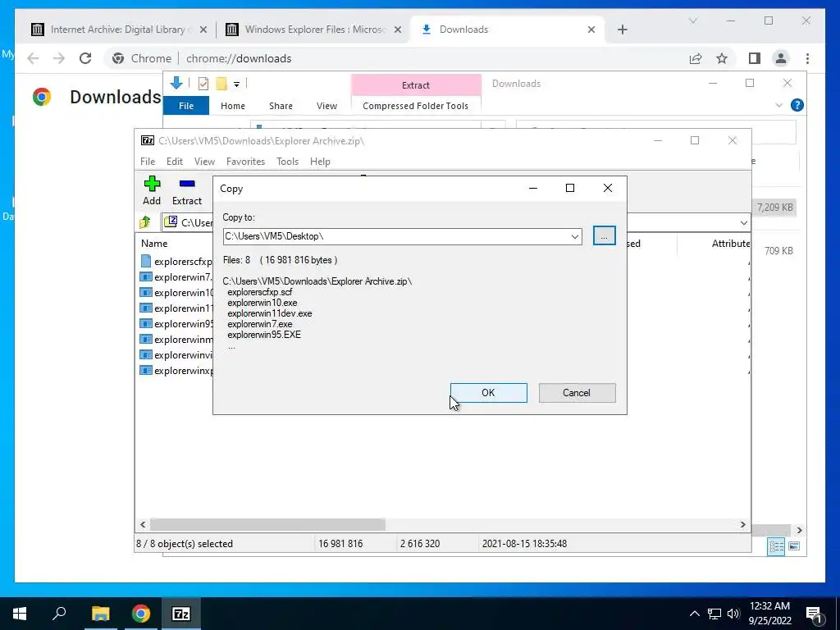The height and width of the screenshot is (630, 840).
Task: Click the 7-Zip scrollbar left arrow
Action: point(143,524)
